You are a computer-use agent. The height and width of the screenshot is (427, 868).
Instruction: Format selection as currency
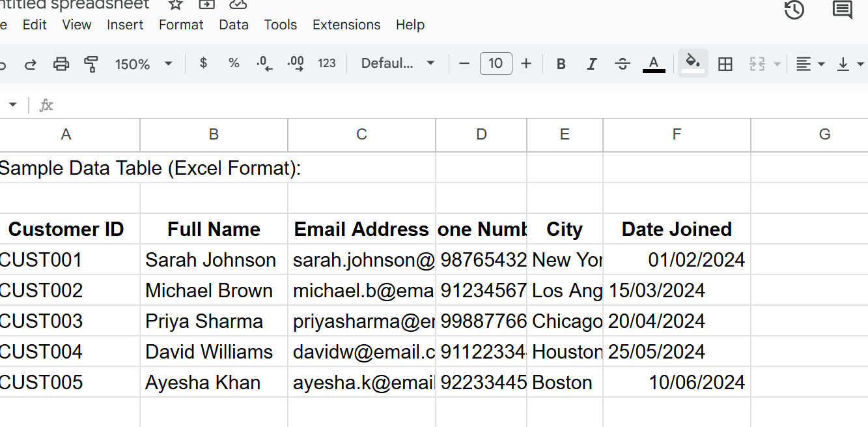(x=203, y=63)
